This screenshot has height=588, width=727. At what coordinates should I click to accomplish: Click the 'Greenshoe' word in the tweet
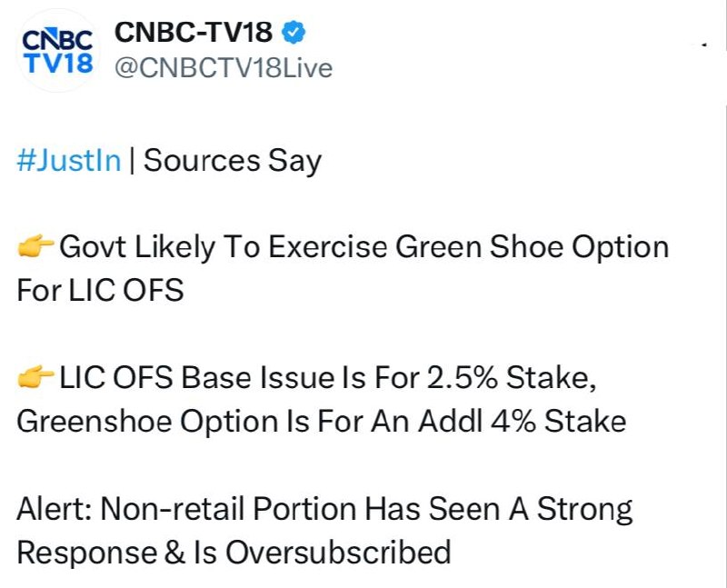[x=95, y=421]
